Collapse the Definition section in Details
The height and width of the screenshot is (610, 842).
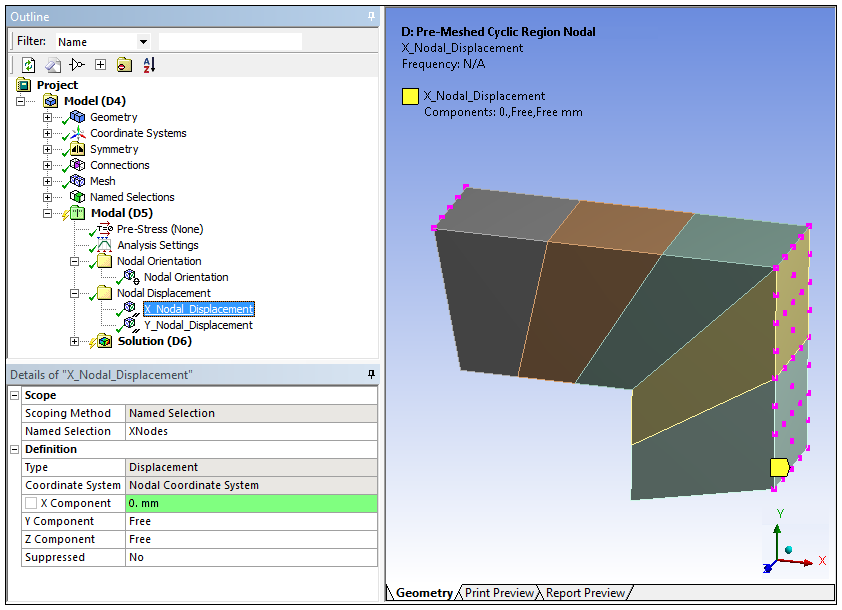14,449
